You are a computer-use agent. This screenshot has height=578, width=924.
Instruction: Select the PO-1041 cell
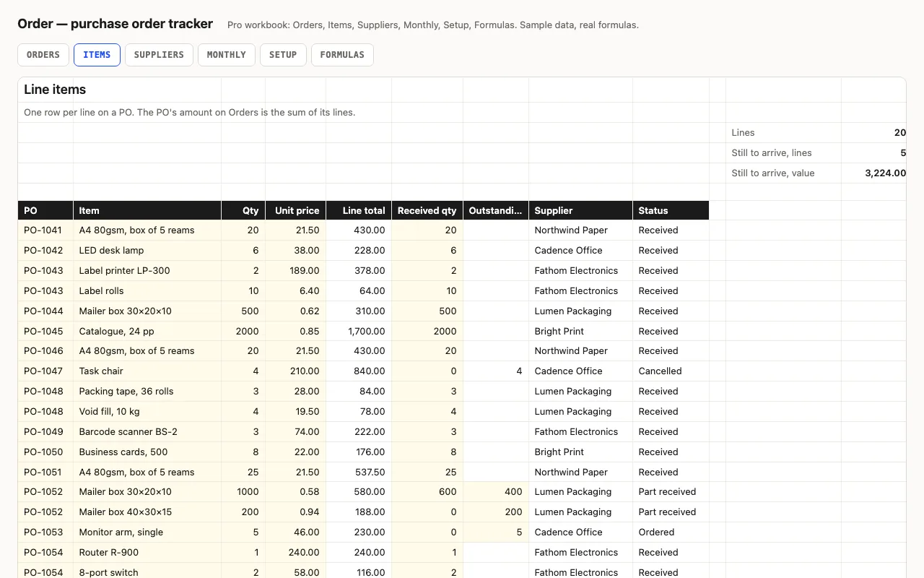(x=45, y=230)
